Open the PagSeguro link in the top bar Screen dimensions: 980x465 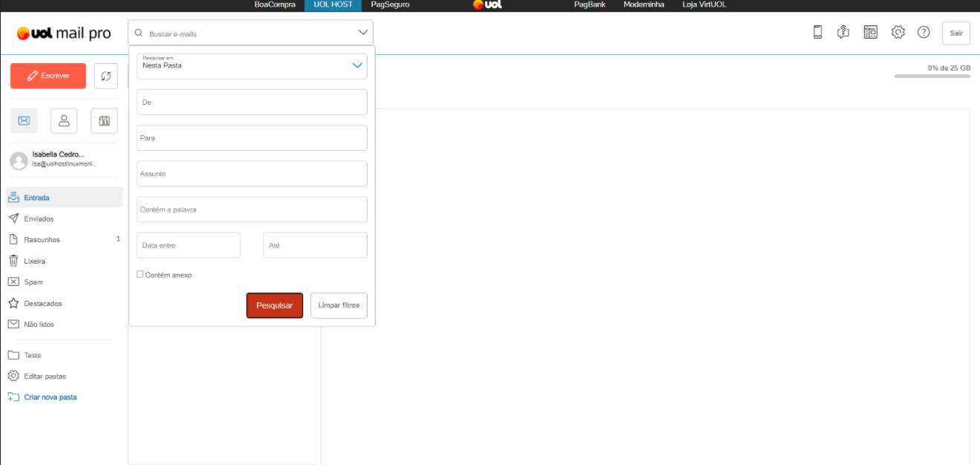(391, 4)
